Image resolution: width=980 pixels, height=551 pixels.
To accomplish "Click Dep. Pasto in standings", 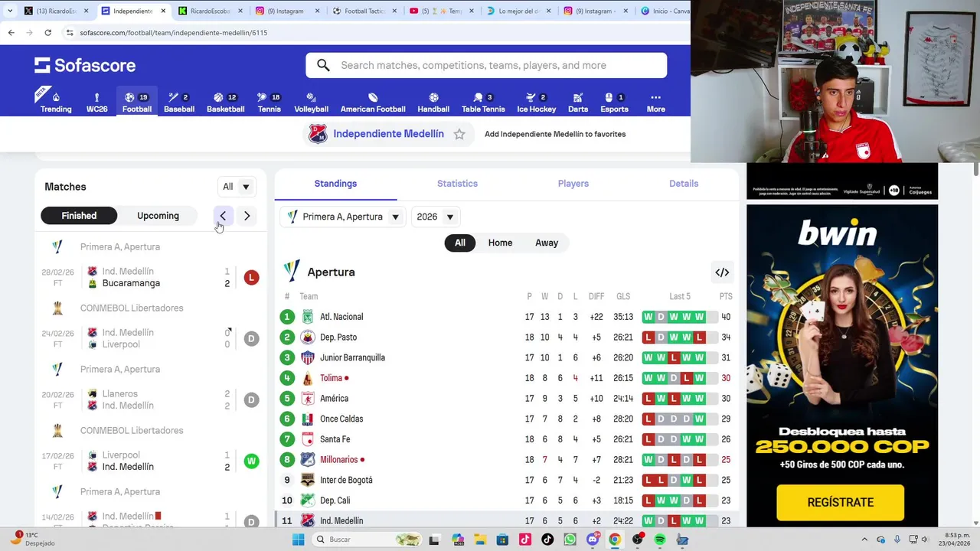I will click(x=338, y=337).
